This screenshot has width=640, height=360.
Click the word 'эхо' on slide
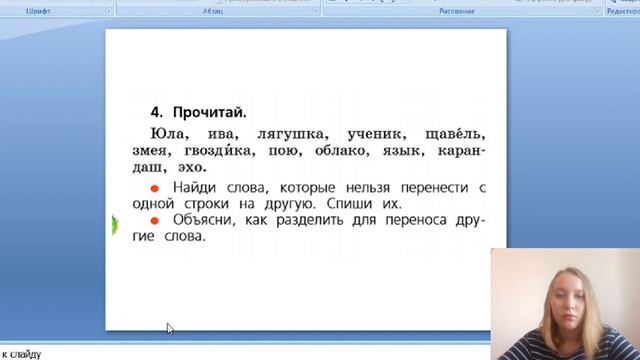(x=190, y=167)
